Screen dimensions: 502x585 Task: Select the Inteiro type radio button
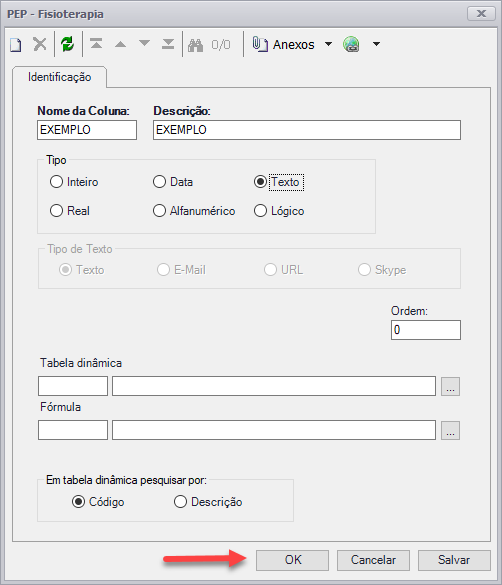coord(56,182)
